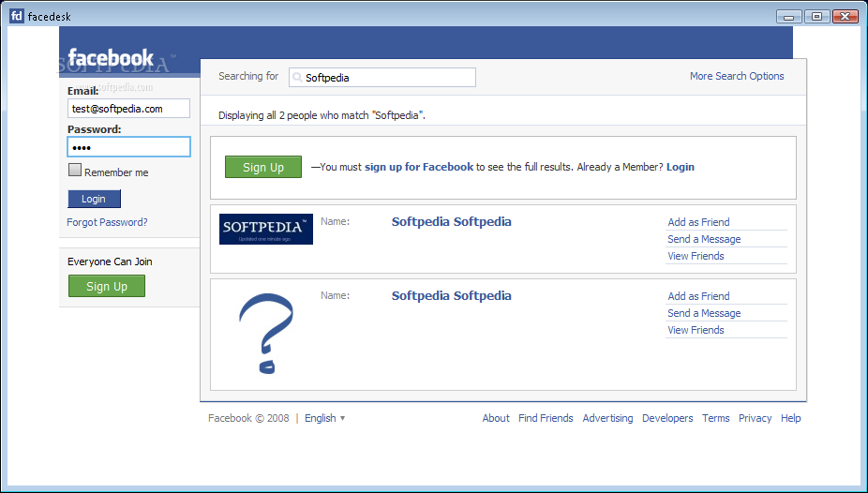
Task: Open the Find Friends footer link
Action: pos(546,418)
